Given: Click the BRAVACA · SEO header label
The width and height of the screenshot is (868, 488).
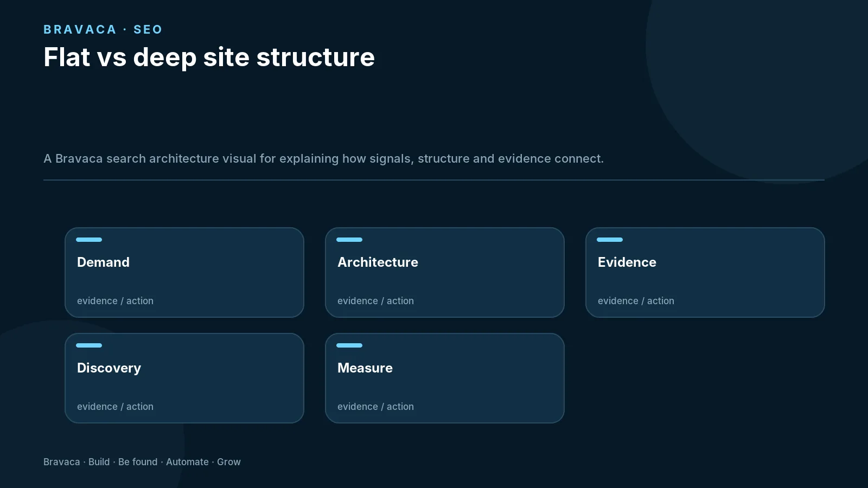Looking at the screenshot, I should 103,29.
